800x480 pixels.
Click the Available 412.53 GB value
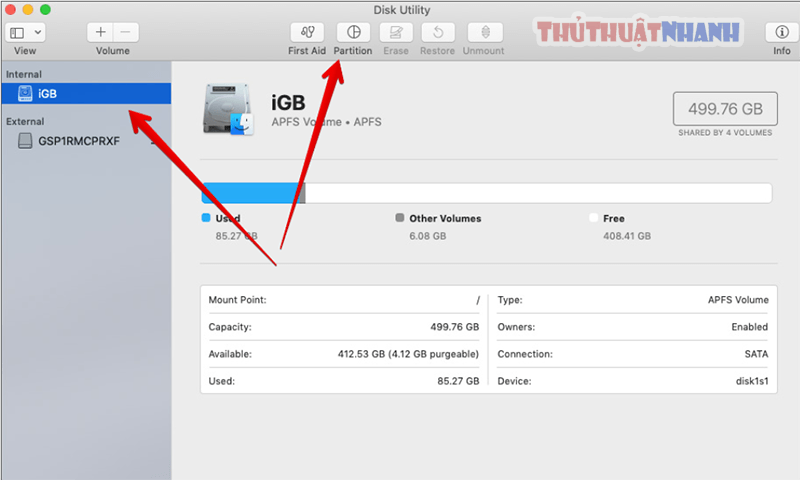(408, 354)
